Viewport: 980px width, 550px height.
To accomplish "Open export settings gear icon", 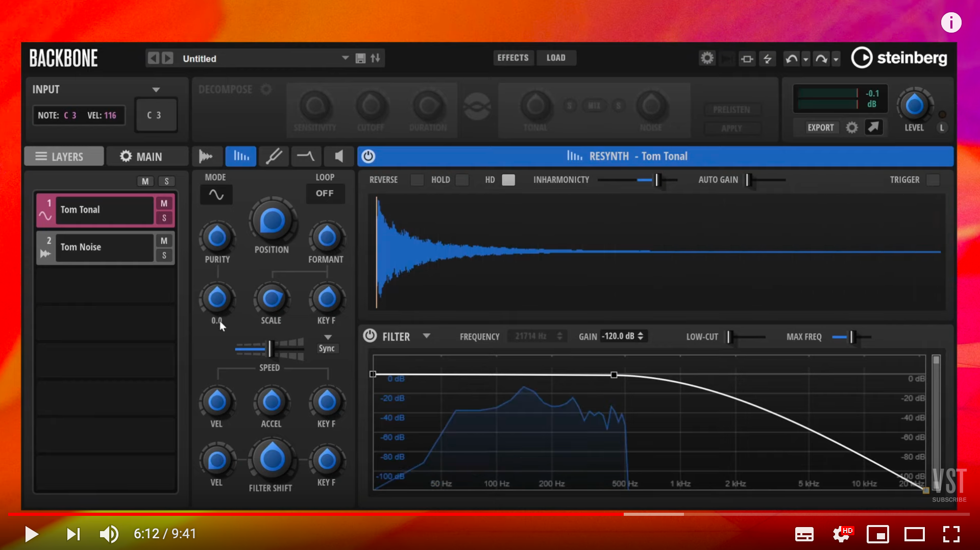I will tap(852, 128).
